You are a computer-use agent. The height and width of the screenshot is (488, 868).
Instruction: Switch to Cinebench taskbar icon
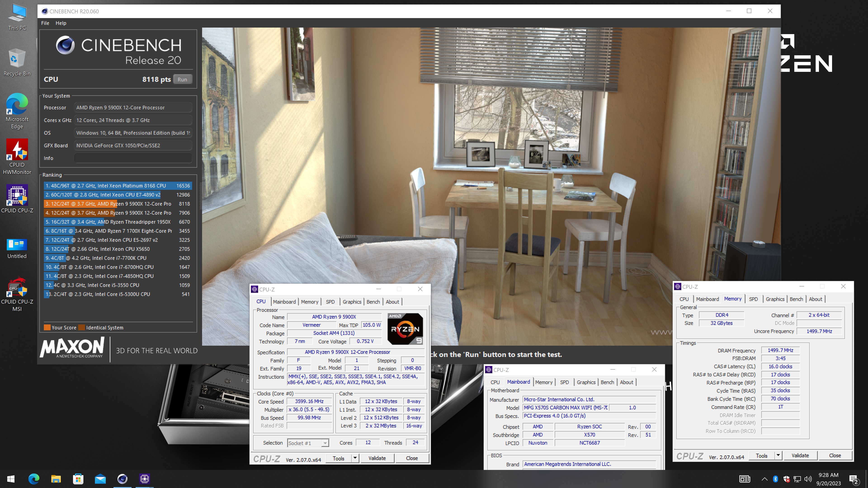[x=122, y=479]
